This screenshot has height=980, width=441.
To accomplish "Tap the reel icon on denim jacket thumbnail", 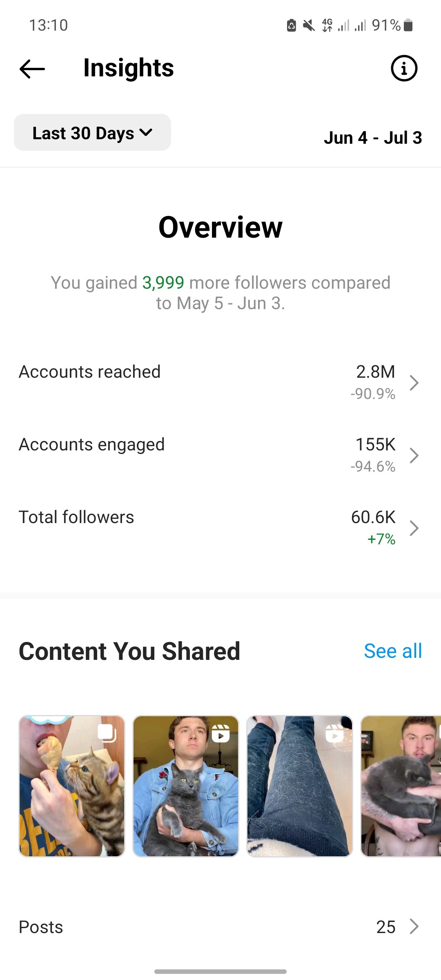I will coord(220,733).
